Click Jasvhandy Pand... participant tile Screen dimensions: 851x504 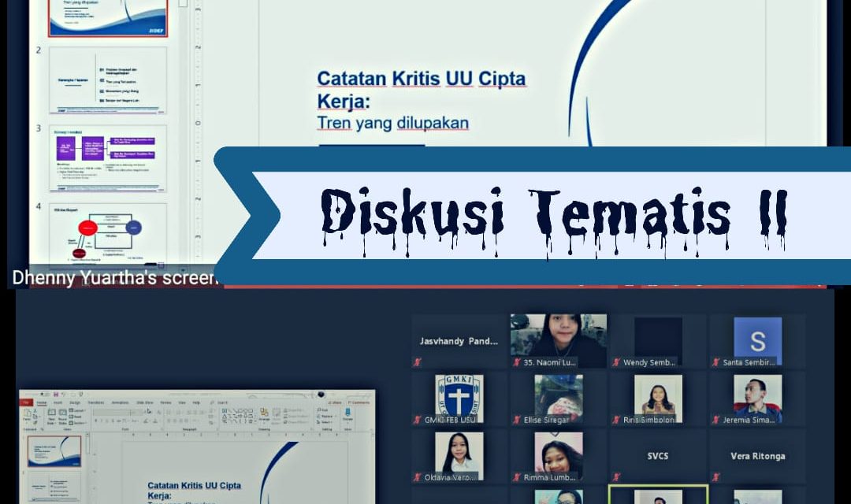459,341
